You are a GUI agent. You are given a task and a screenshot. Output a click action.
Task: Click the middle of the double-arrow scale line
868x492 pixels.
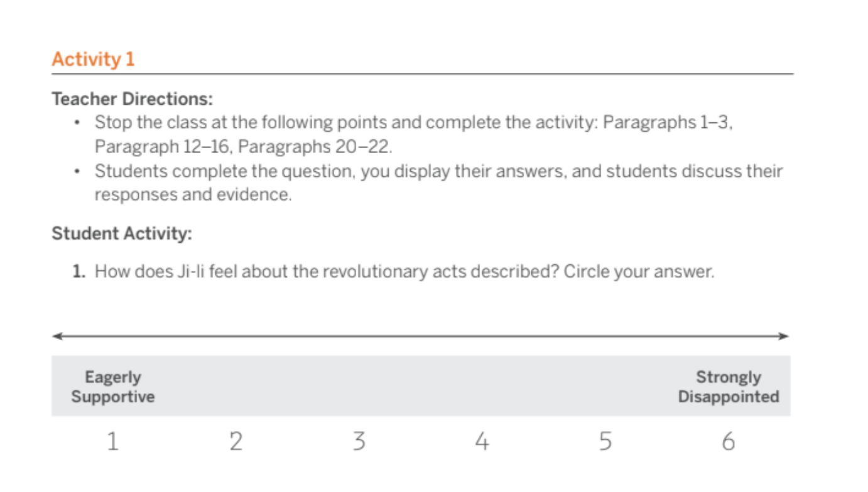pyautogui.click(x=421, y=336)
